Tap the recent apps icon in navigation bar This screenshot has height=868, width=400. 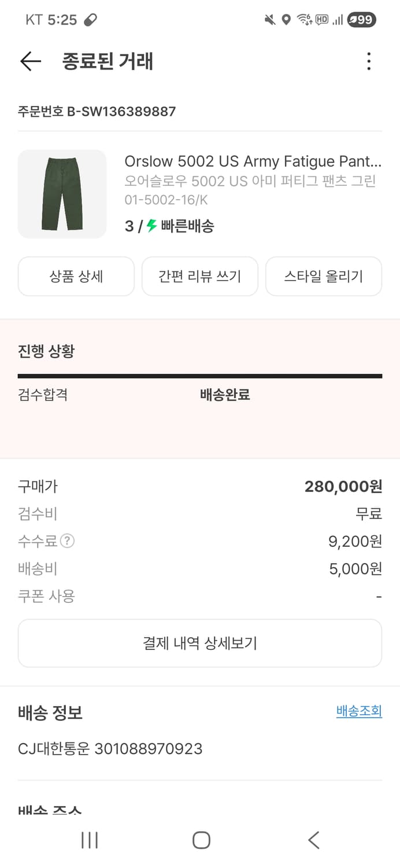tap(89, 840)
